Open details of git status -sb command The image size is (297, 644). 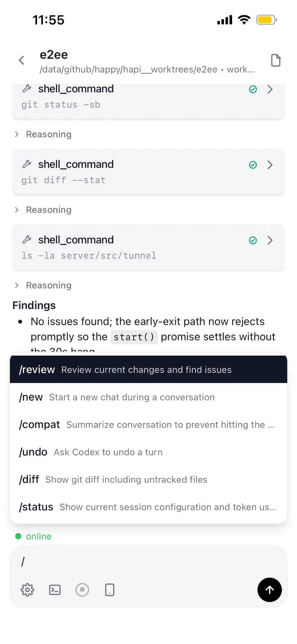pyautogui.click(x=270, y=89)
